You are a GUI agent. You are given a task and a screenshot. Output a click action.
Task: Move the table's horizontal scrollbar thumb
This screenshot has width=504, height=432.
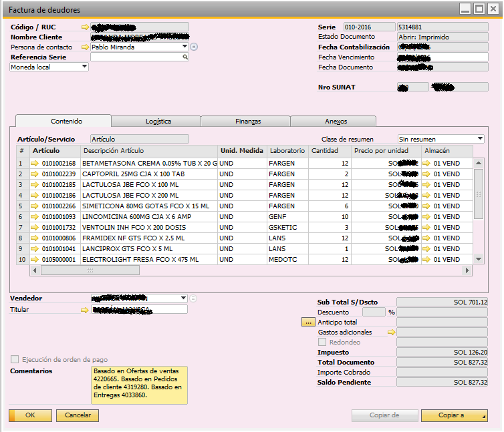click(90, 270)
